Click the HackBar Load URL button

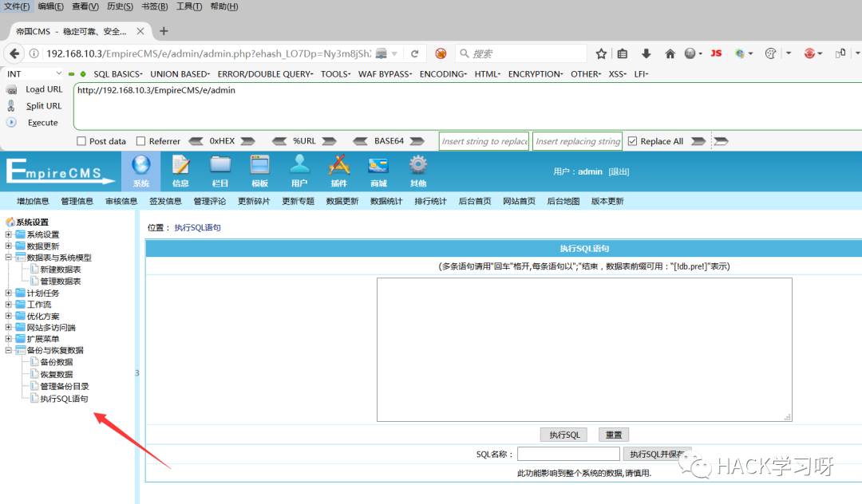(x=44, y=89)
